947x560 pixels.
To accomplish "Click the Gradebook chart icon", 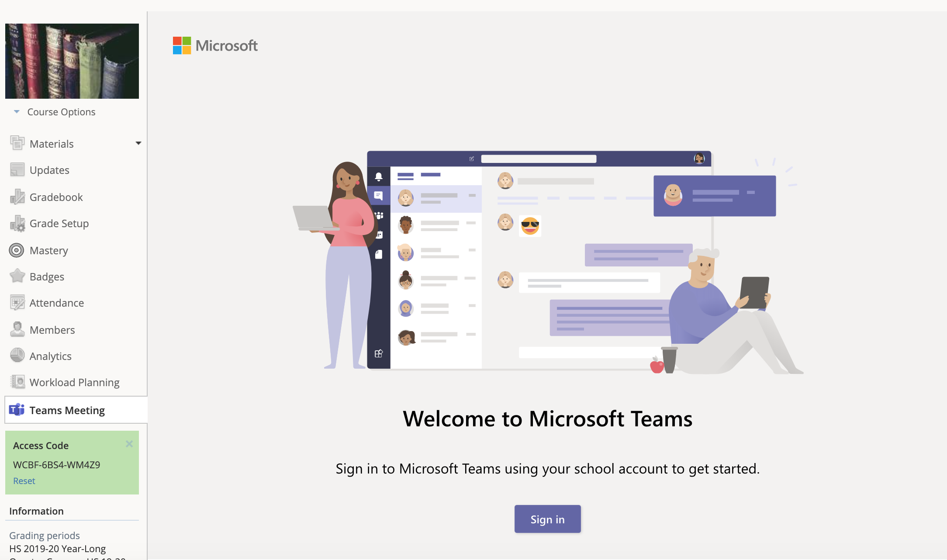I will [x=17, y=197].
